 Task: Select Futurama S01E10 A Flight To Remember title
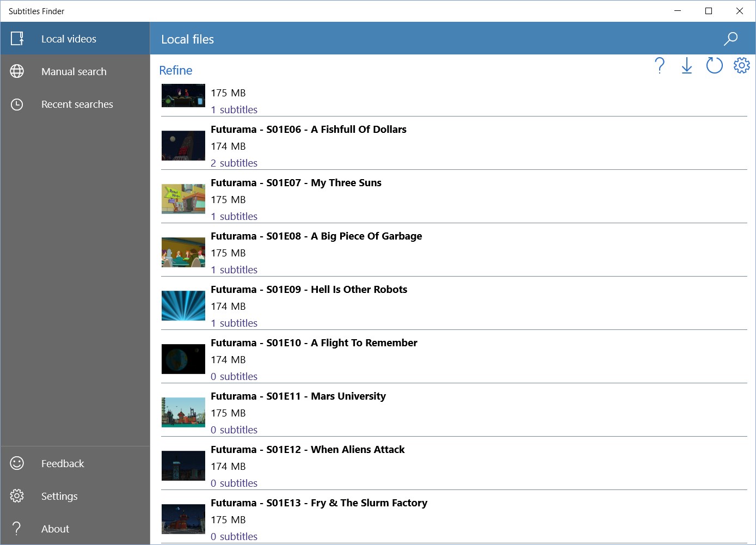(314, 342)
